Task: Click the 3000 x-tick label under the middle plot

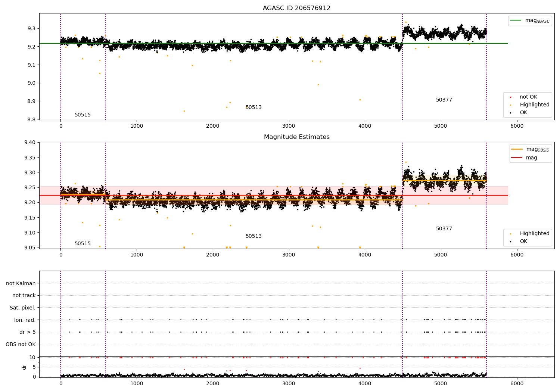Action: coord(289,255)
